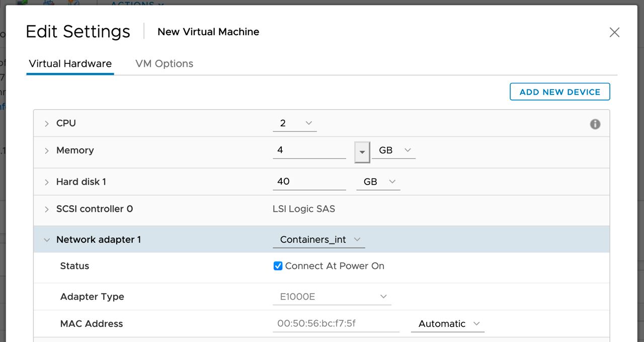644x342 pixels.
Task: Open the CPU count dropdown
Action: pos(295,124)
